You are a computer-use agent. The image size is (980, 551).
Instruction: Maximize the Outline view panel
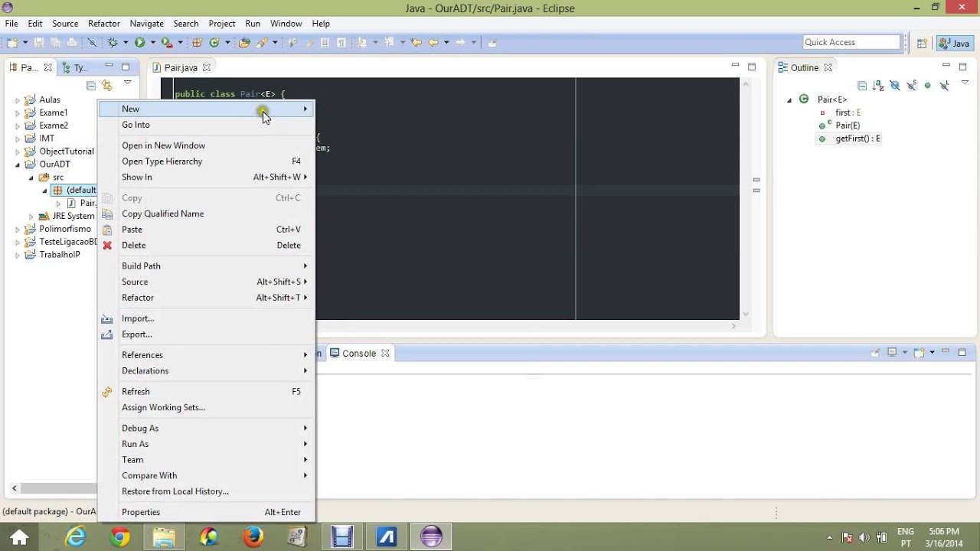[962, 67]
